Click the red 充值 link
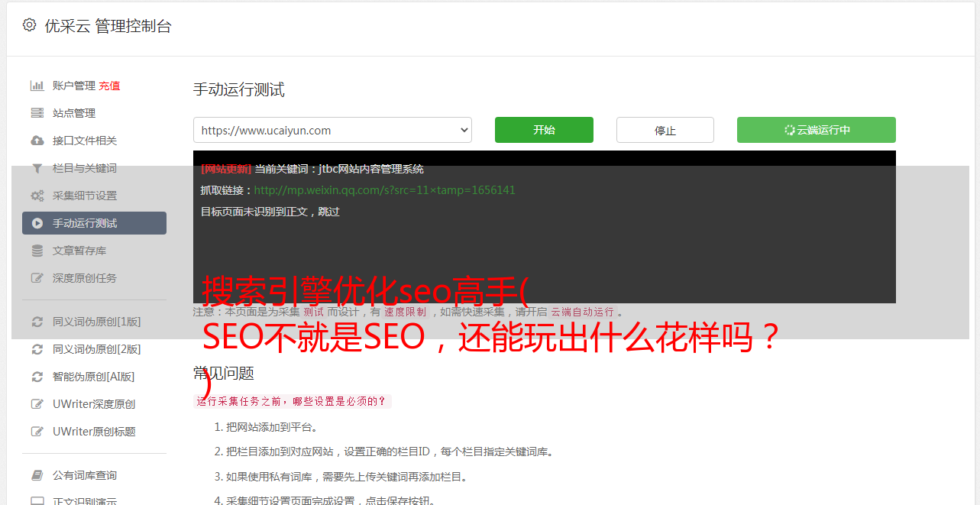Viewport: 980px width, 505px height. 109,86
